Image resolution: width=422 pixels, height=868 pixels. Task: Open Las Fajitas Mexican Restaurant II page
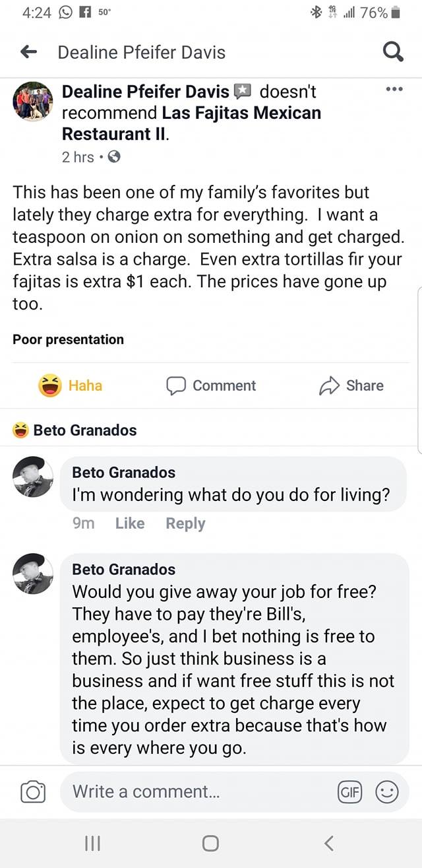pyautogui.click(x=241, y=113)
